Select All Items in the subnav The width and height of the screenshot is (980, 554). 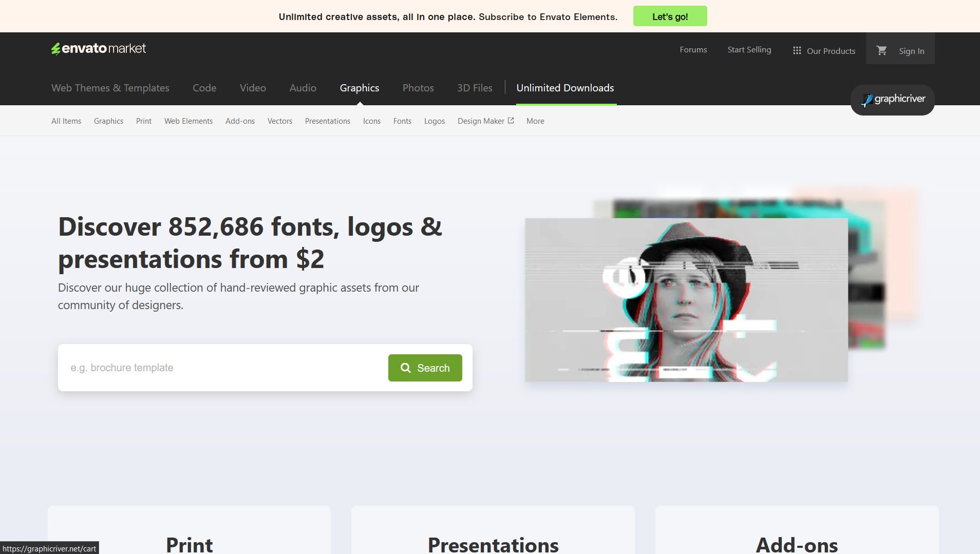point(66,121)
